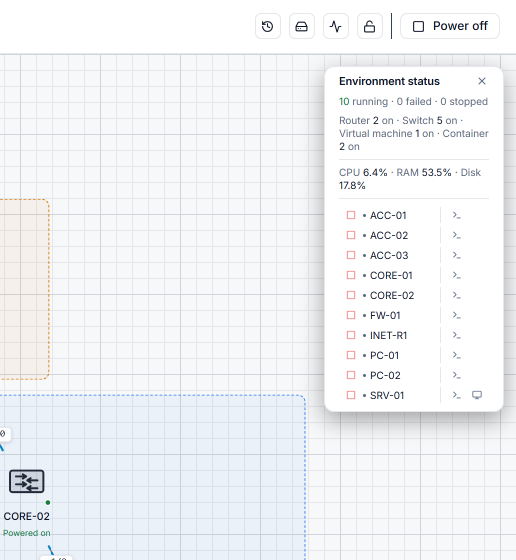Screen dimensions: 516x560
Task: Click the CORE-02 label on the canvas
Action: click(x=26, y=516)
